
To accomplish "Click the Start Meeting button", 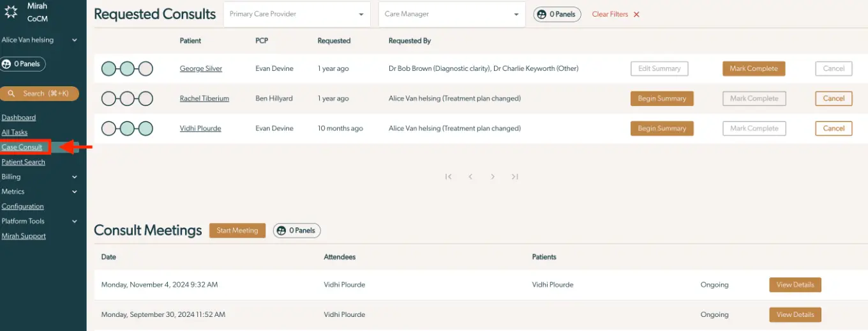I will tap(237, 231).
